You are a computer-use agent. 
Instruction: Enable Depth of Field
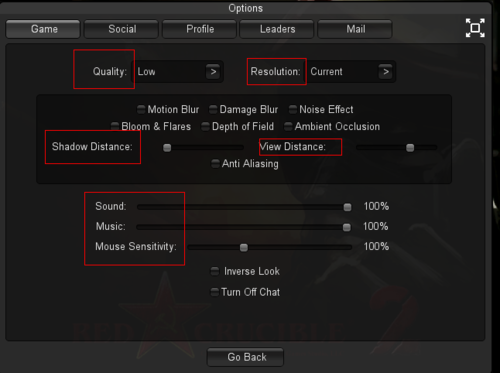205,126
